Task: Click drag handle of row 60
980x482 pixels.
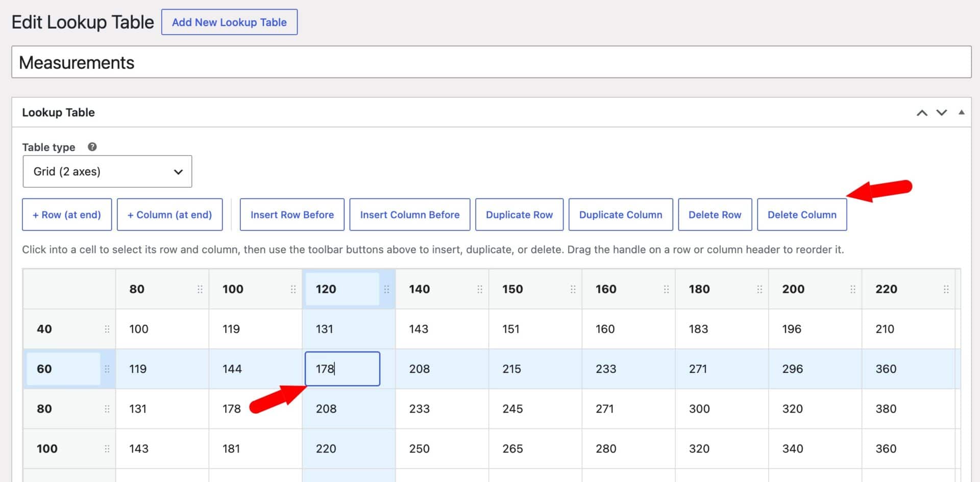Action: (107, 369)
